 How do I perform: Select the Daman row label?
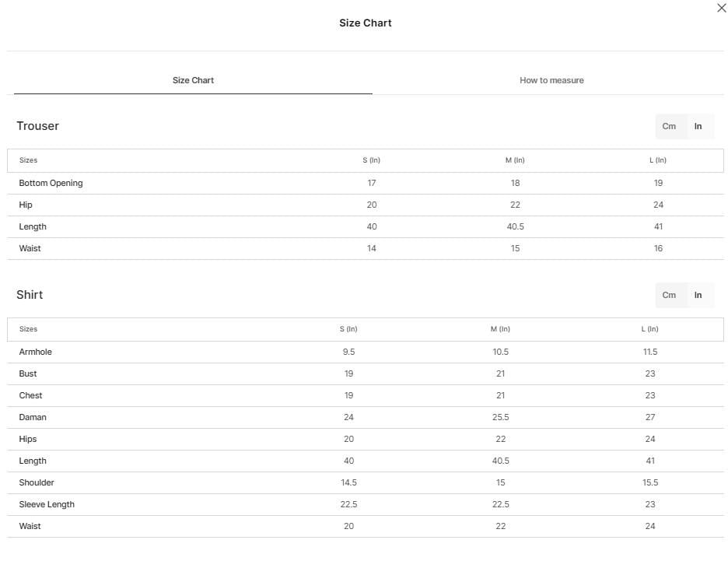tap(33, 418)
